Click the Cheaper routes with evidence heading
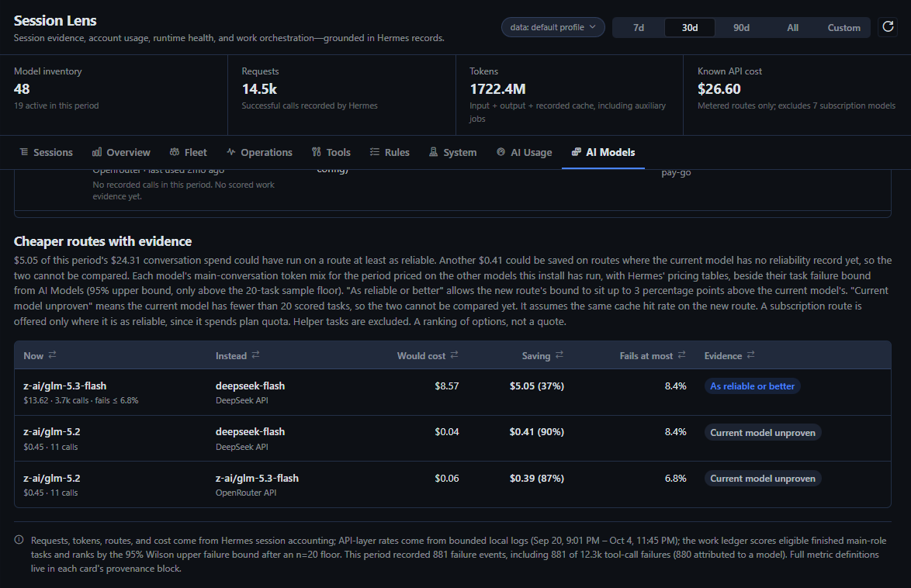This screenshot has width=911, height=588. pos(103,241)
